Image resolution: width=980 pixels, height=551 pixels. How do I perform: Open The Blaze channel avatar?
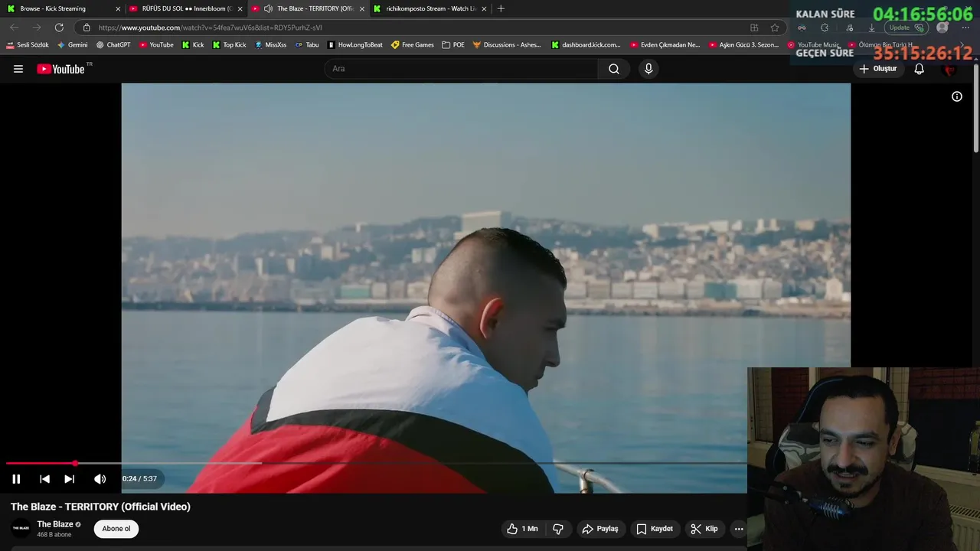coord(21,529)
